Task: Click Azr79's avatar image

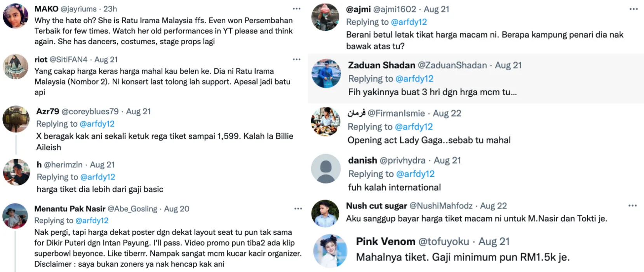Action: (x=16, y=119)
